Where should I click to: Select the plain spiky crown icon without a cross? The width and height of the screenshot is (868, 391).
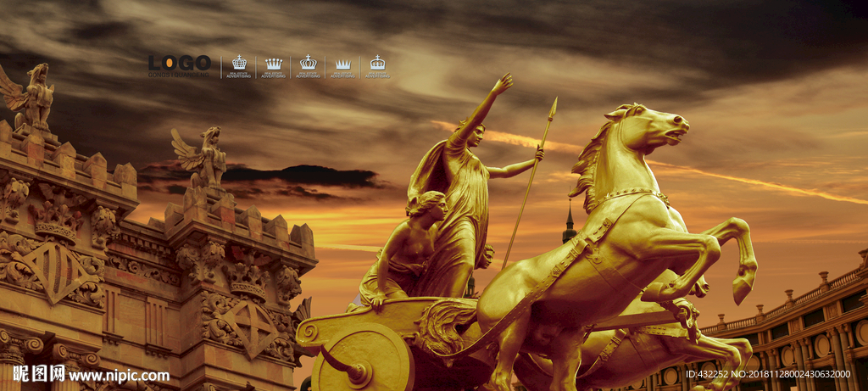tap(343, 64)
